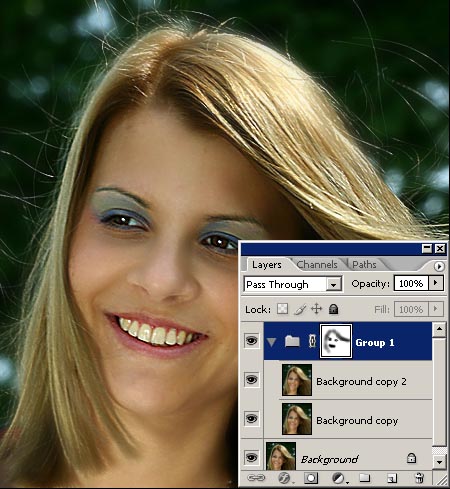Hide the Background copy 2 layer
Image resolution: width=450 pixels, height=489 pixels.
coord(251,380)
